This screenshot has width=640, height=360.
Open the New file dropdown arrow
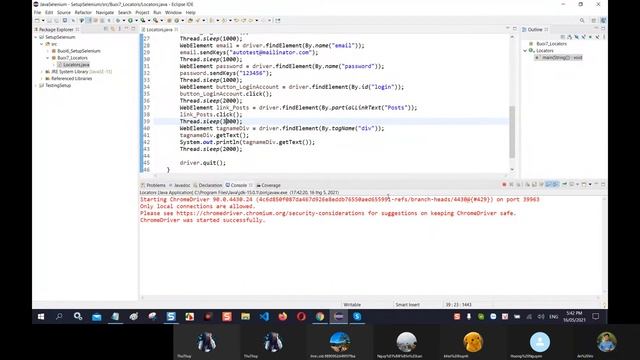(x=43, y=20)
